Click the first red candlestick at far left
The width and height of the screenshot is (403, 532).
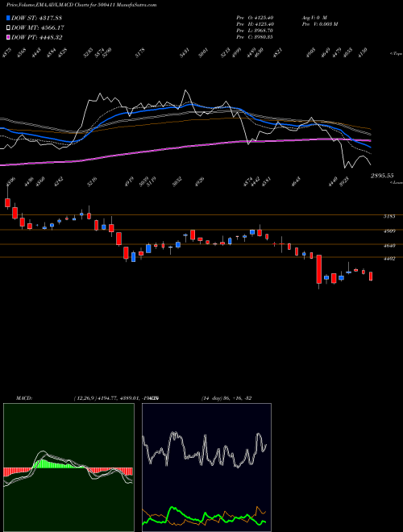point(7,202)
